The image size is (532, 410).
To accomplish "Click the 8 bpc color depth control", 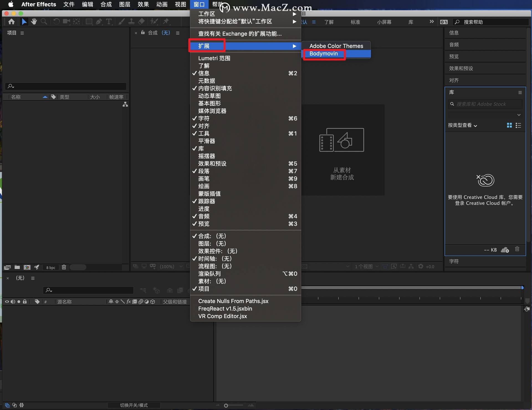I will [50, 267].
